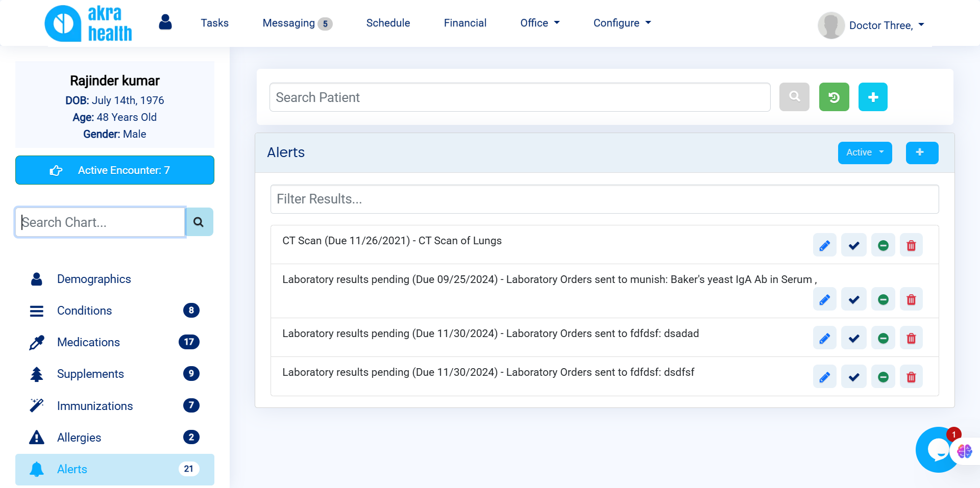Screen dimensions: 980x488
Task: Edit the fdfdsf: dsdfsf lab alert
Action: pyautogui.click(x=824, y=377)
